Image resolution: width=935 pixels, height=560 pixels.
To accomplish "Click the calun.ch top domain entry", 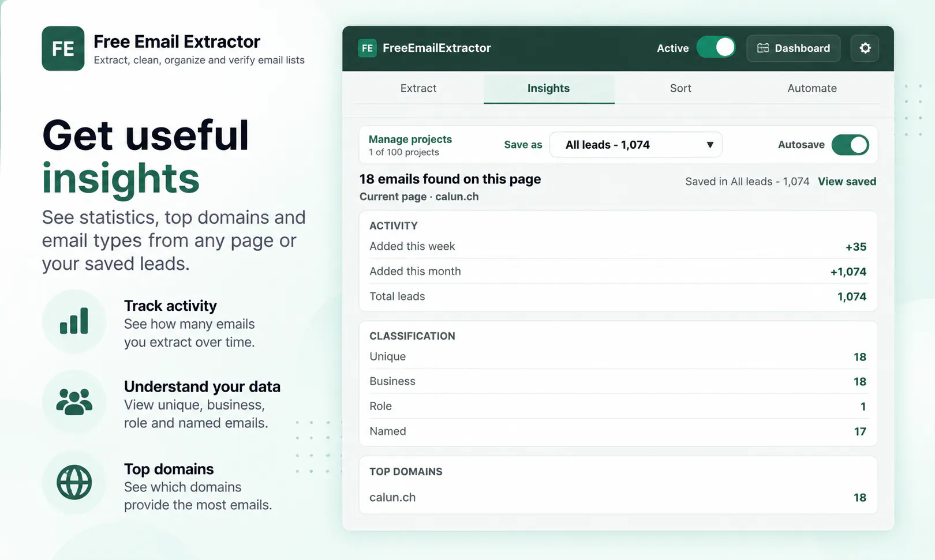I will [x=618, y=497].
